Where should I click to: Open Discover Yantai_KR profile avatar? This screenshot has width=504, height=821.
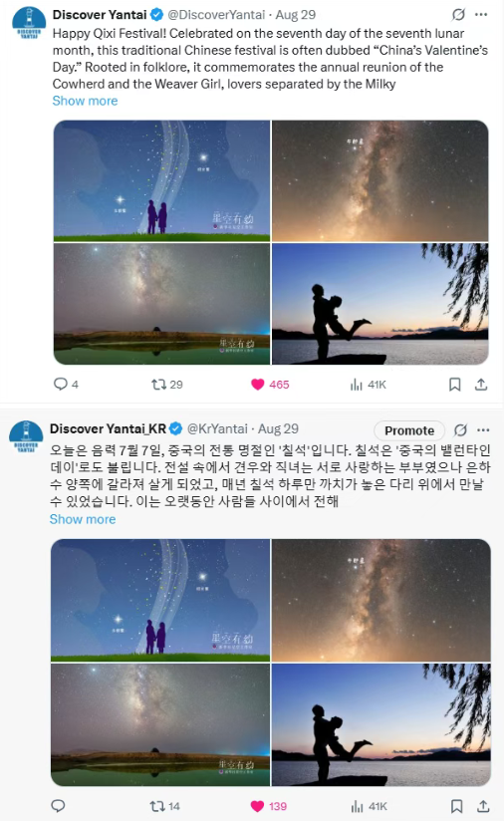point(26,436)
